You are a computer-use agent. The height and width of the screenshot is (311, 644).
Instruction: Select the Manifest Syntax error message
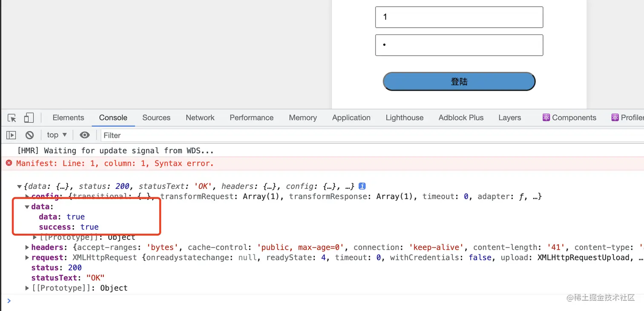point(115,163)
